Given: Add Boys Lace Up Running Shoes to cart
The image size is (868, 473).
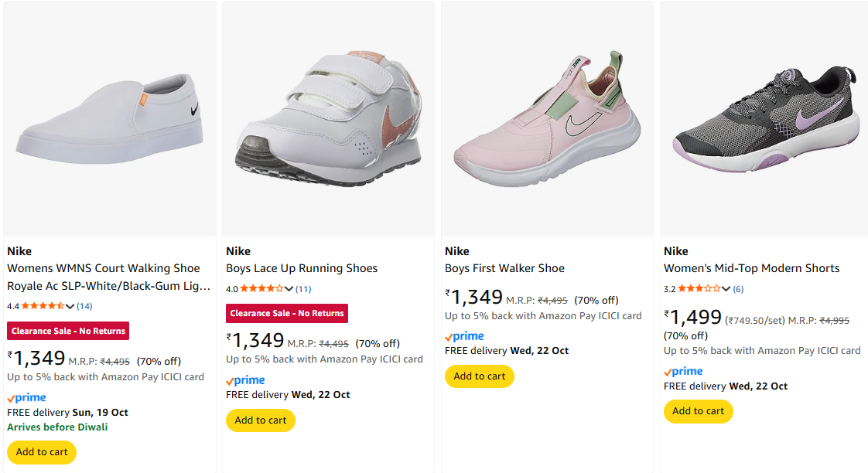Looking at the screenshot, I should click(261, 420).
